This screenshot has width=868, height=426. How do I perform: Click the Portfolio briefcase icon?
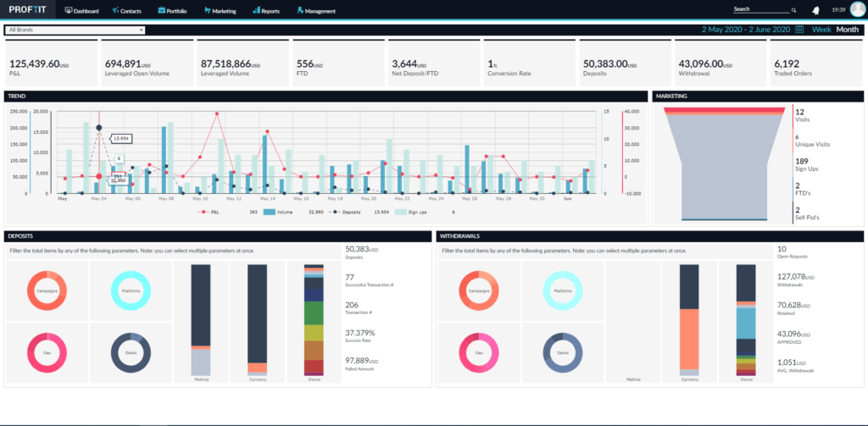point(161,10)
